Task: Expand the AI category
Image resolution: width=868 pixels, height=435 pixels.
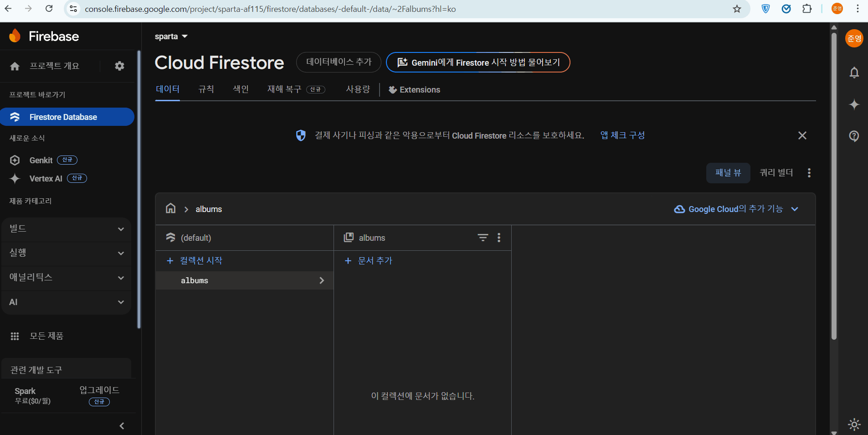Action: 67,302
